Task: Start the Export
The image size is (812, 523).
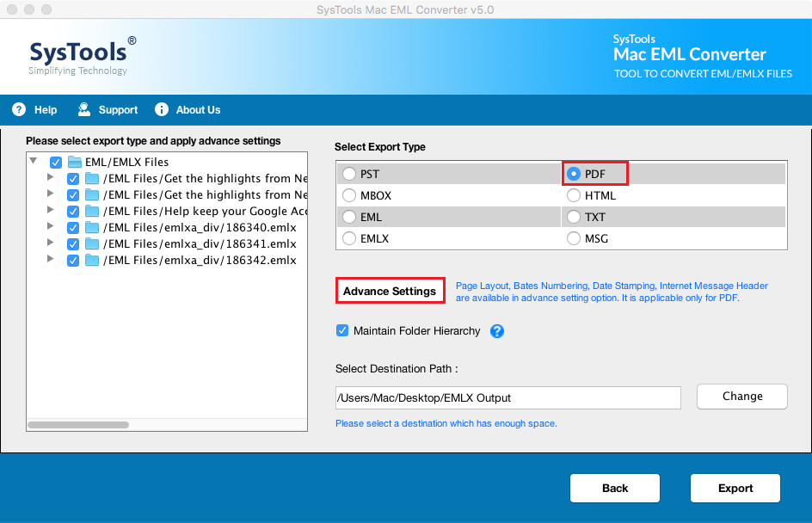Action: point(735,489)
